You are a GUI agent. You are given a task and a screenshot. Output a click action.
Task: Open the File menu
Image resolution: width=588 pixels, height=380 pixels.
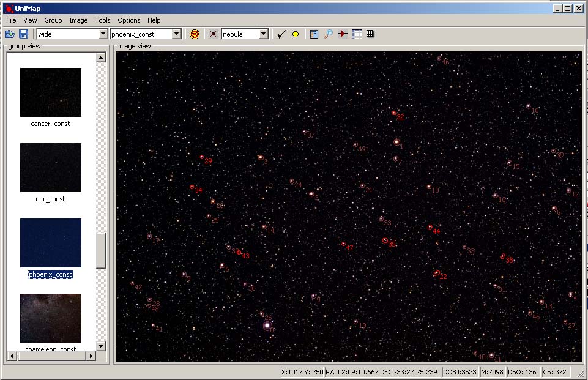pyautogui.click(x=11, y=20)
